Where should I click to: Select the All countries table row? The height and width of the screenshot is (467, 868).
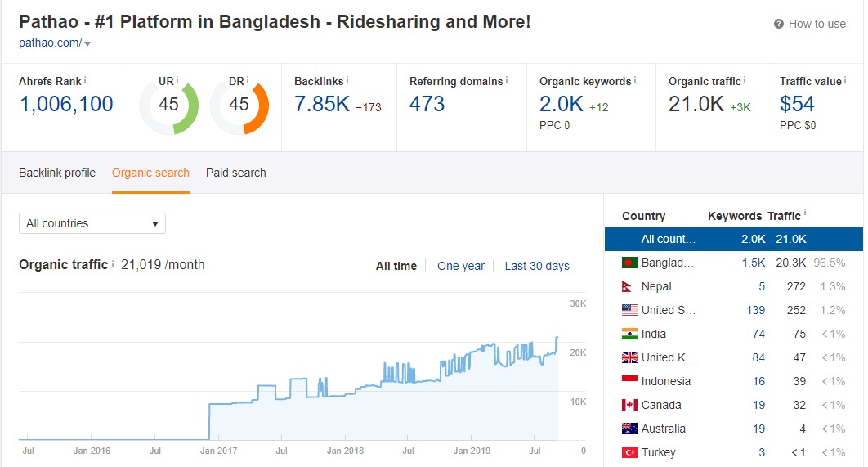(x=733, y=240)
